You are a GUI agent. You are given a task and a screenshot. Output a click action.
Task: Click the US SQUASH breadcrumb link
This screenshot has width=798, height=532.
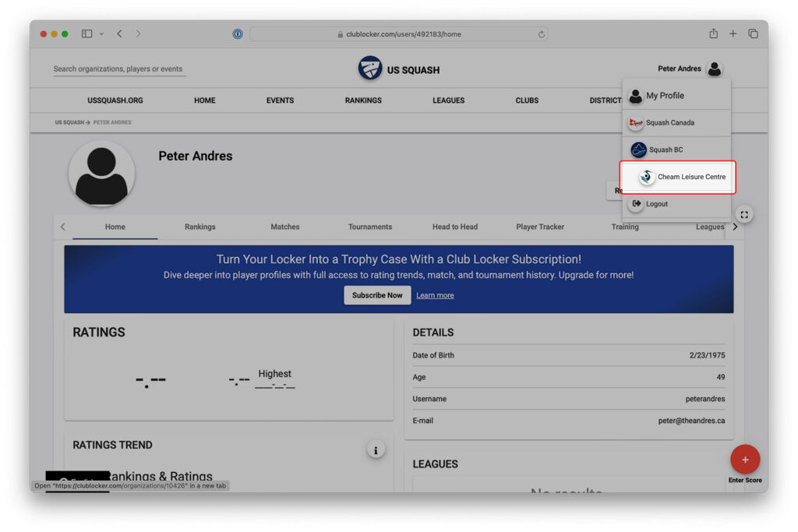tap(69, 122)
